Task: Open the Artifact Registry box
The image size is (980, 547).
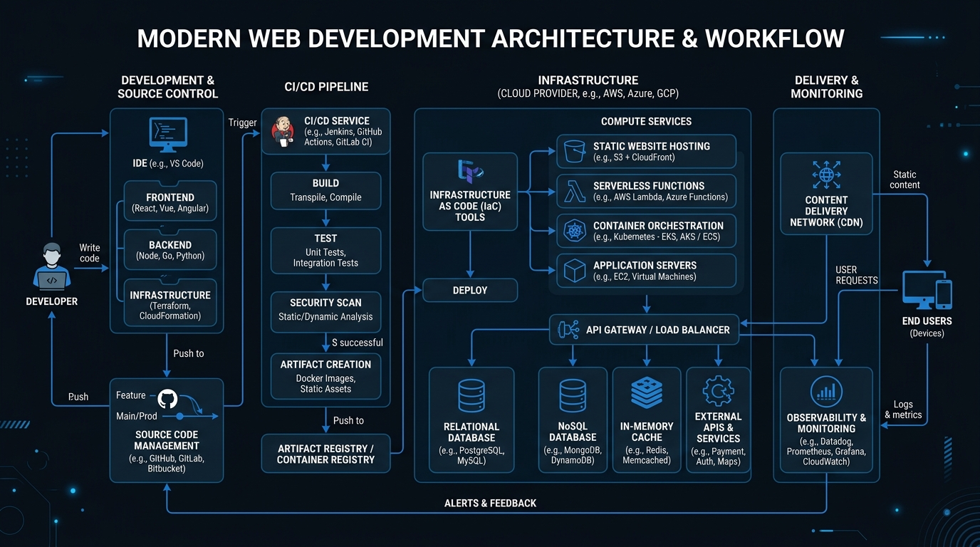Action: pos(325,454)
